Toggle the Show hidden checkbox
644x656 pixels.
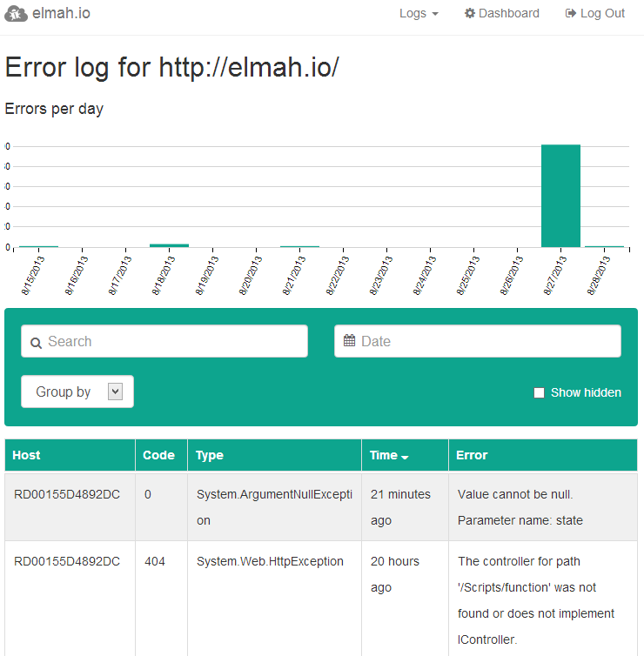pyautogui.click(x=539, y=393)
